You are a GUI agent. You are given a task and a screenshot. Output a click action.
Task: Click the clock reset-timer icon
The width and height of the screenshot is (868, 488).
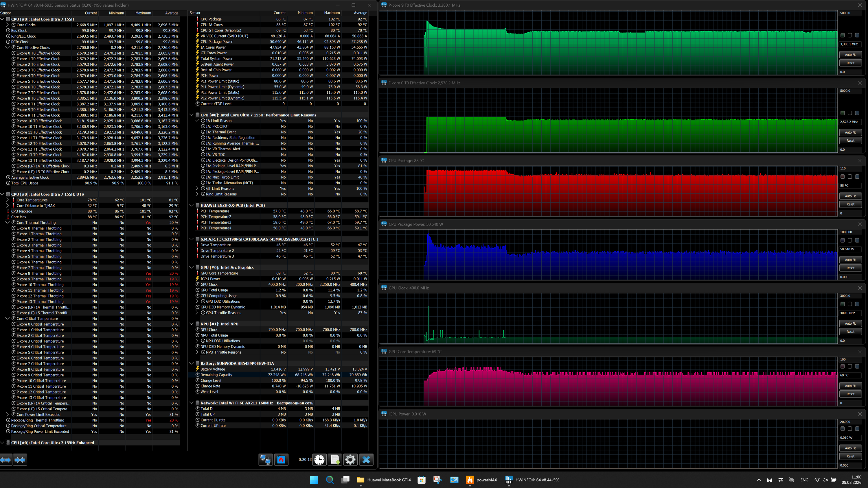coord(319,459)
